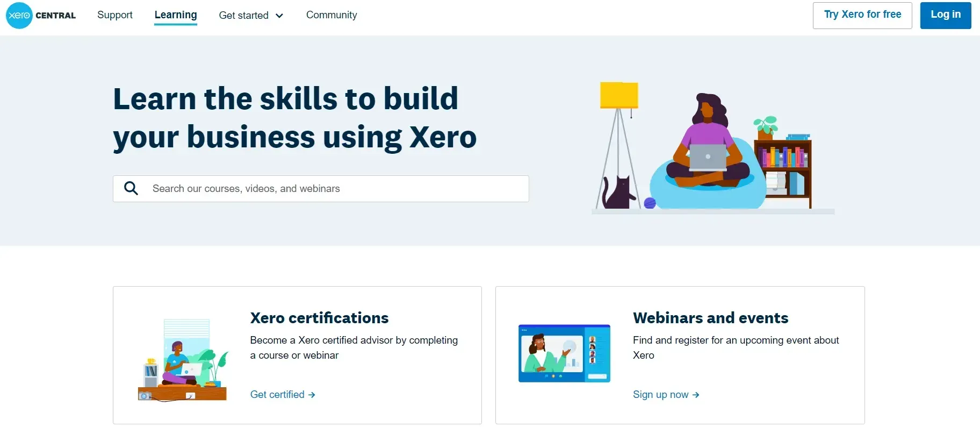Click Try Xero for free button
The height and width of the screenshot is (427, 980).
(x=862, y=15)
